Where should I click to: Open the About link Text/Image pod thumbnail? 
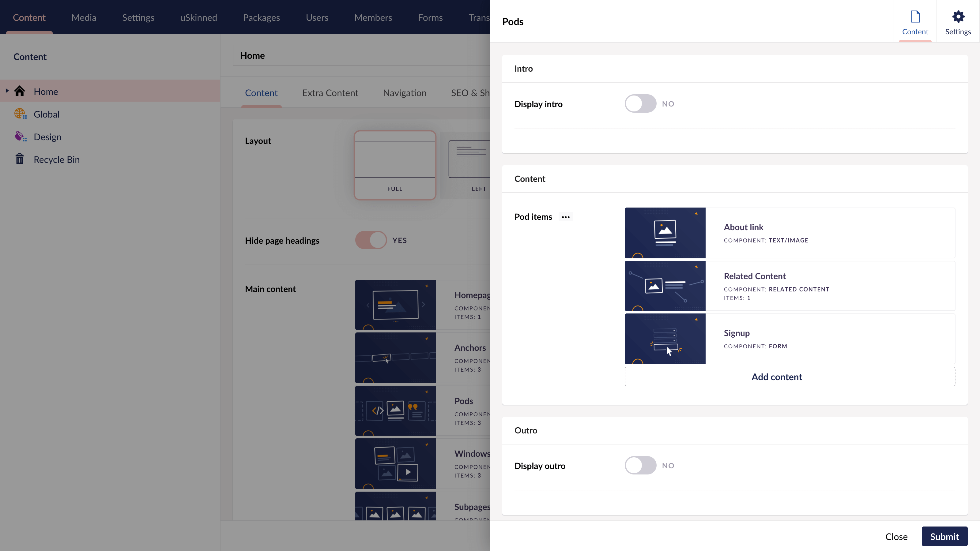(x=665, y=233)
